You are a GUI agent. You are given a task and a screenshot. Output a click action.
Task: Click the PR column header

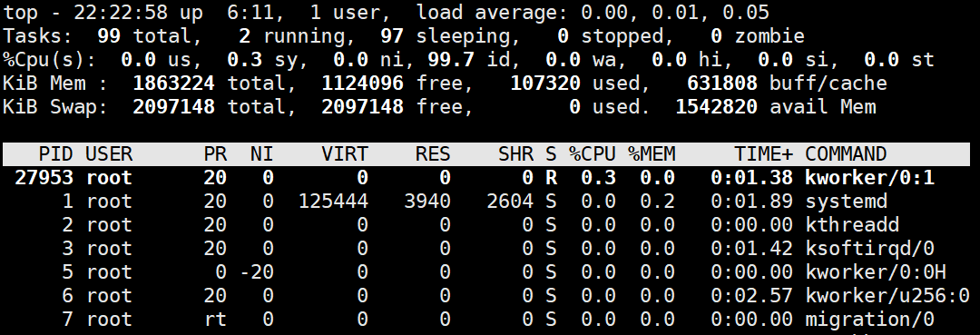(215, 153)
